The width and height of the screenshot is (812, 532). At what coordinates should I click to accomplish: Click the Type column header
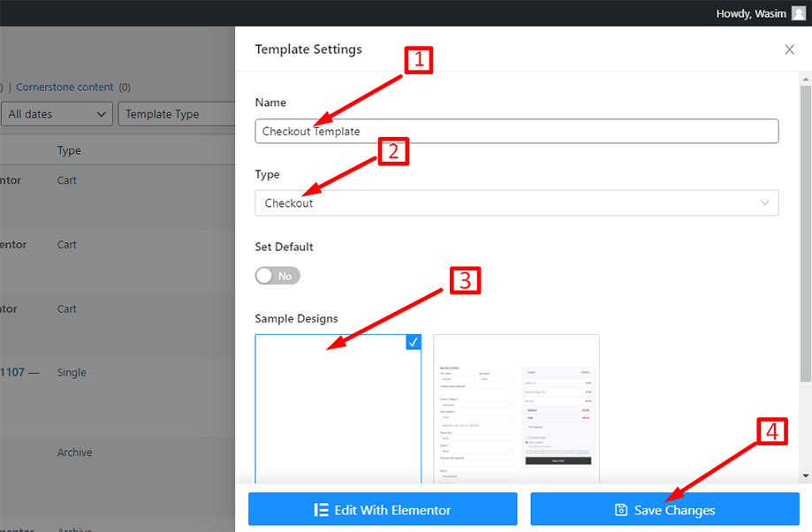pos(69,151)
